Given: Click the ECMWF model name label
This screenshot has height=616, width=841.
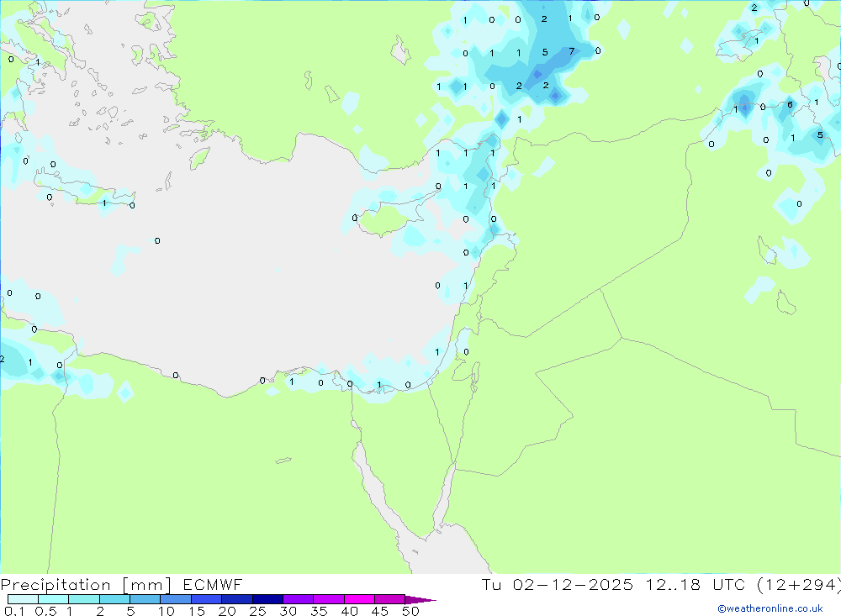Looking at the screenshot, I should (x=213, y=584).
